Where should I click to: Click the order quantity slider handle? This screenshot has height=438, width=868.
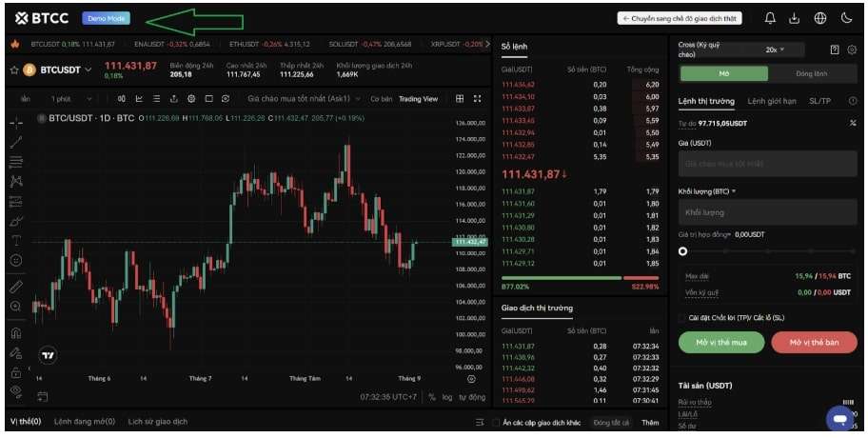coord(682,251)
